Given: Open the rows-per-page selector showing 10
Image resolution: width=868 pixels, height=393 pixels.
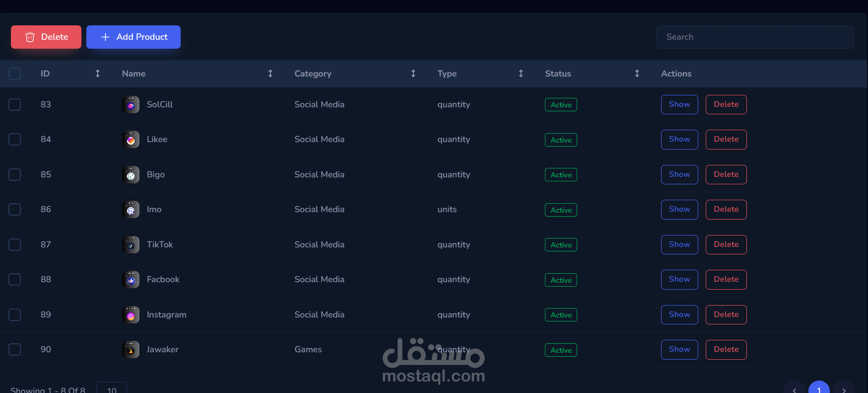Looking at the screenshot, I should [x=112, y=388].
